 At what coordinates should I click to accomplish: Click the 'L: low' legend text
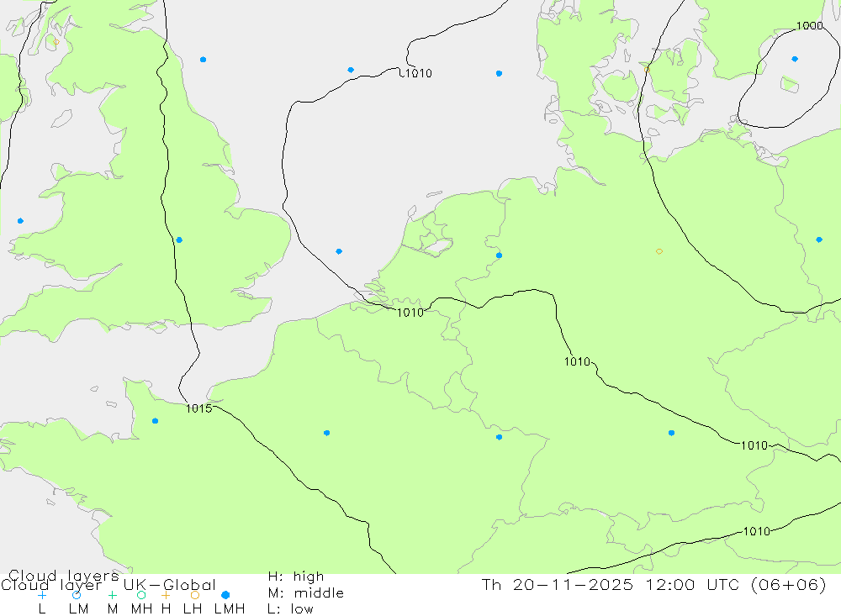point(291,609)
